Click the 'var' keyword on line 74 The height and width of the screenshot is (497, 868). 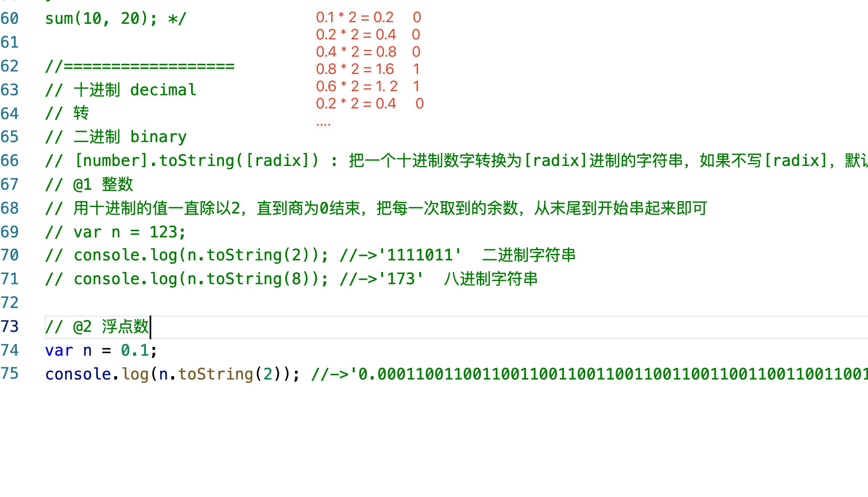59,350
